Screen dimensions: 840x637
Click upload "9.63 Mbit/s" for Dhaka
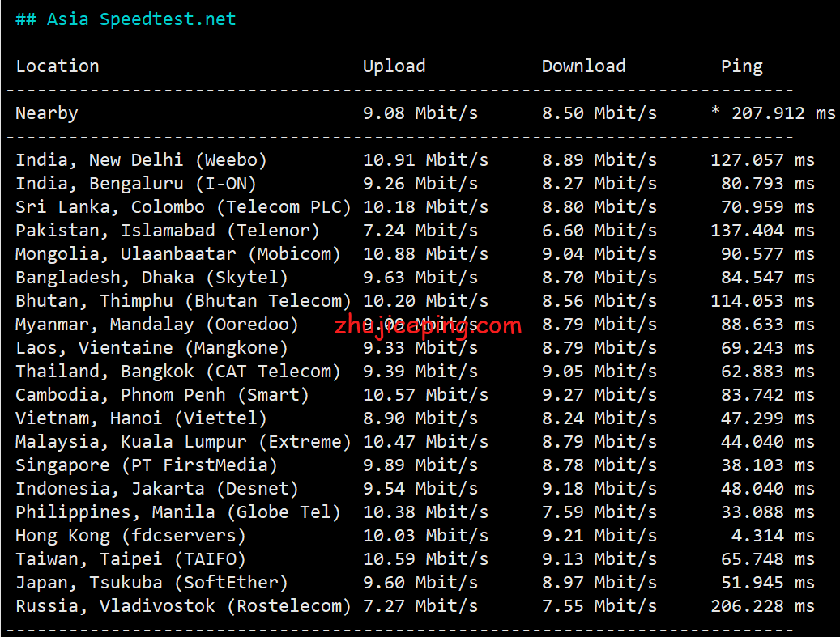(420, 278)
